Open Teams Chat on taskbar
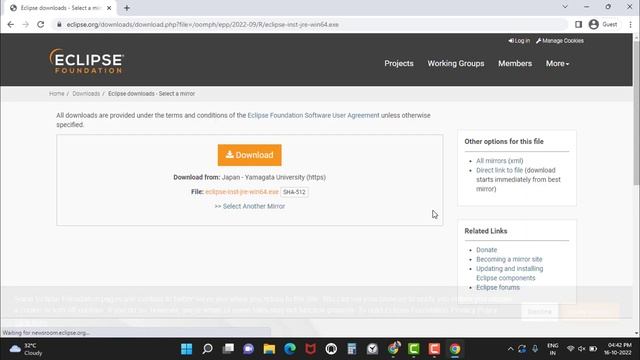The image size is (640, 360). coord(249,349)
